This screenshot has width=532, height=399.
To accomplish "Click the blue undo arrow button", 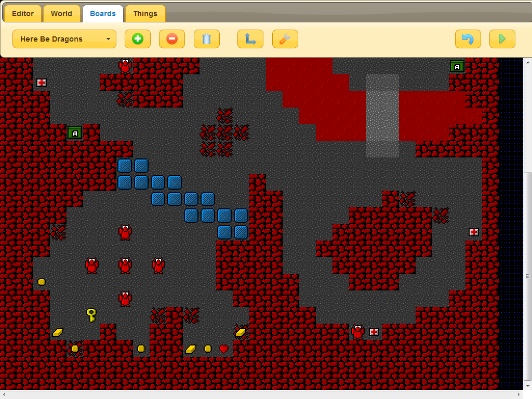I will [x=468, y=39].
